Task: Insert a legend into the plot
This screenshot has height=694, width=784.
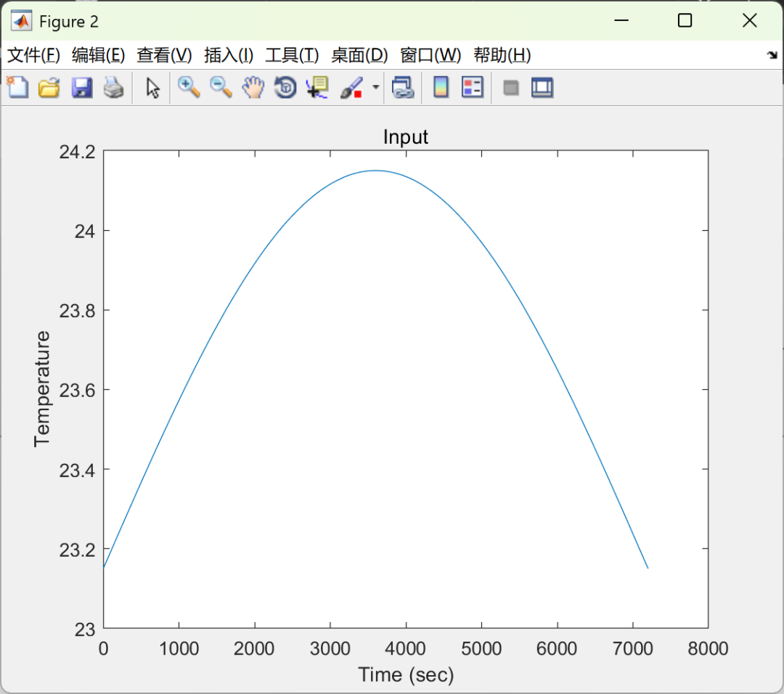Action: pyautogui.click(x=473, y=87)
